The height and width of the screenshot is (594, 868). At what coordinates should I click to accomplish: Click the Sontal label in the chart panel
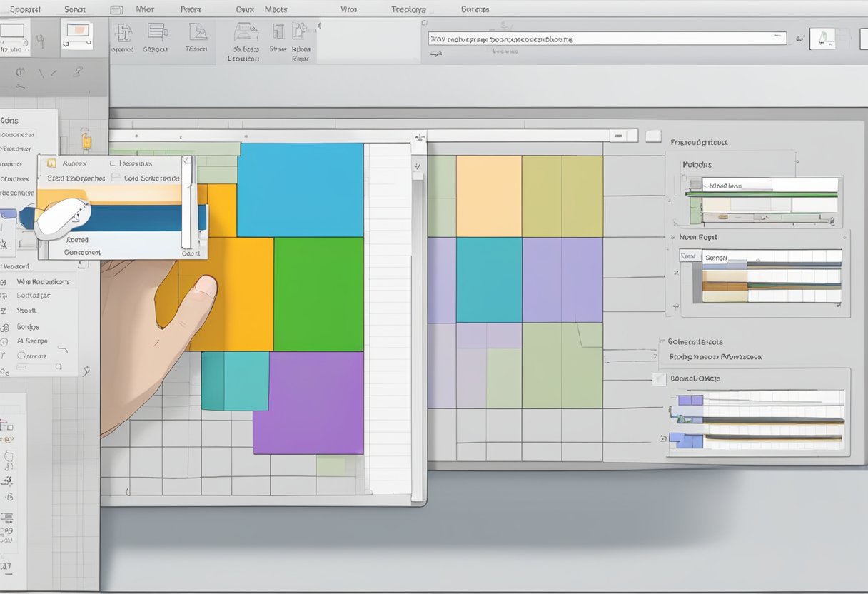(x=715, y=257)
